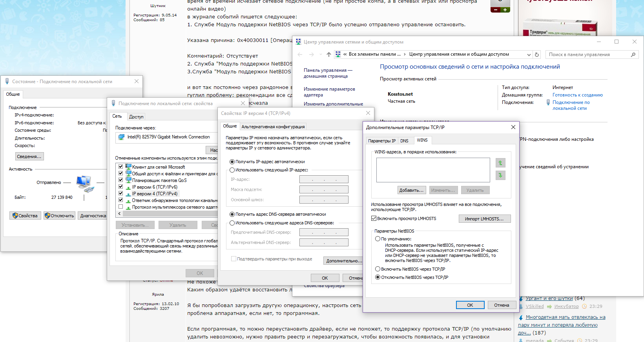The height and width of the screenshot is (342, 644).
Task: Click the empty WINS addresses list box
Action: coord(433,170)
